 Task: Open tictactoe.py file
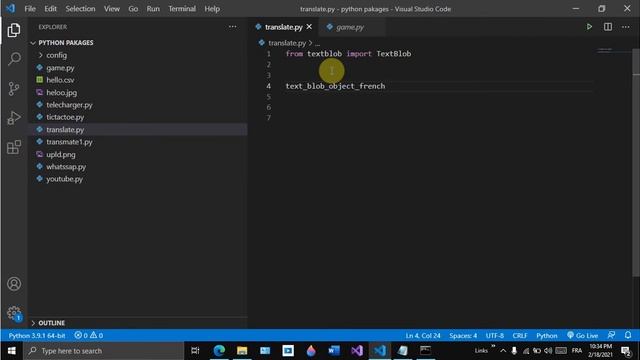click(x=65, y=117)
